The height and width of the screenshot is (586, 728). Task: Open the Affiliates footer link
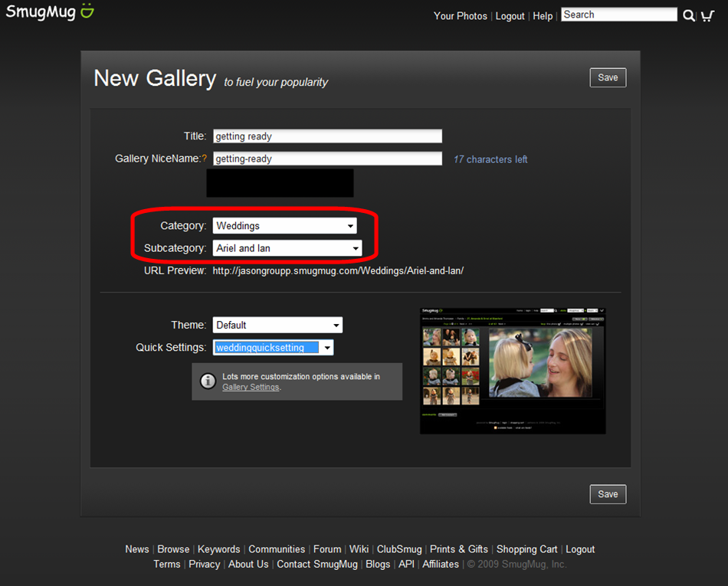[440, 565]
